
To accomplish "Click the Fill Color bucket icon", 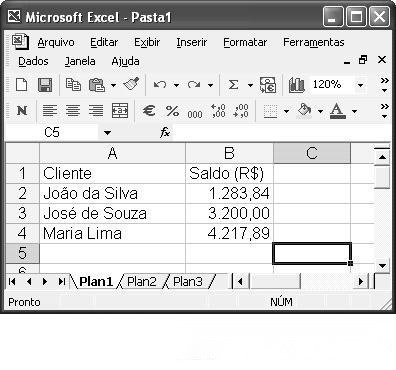I will (x=304, y=110).
